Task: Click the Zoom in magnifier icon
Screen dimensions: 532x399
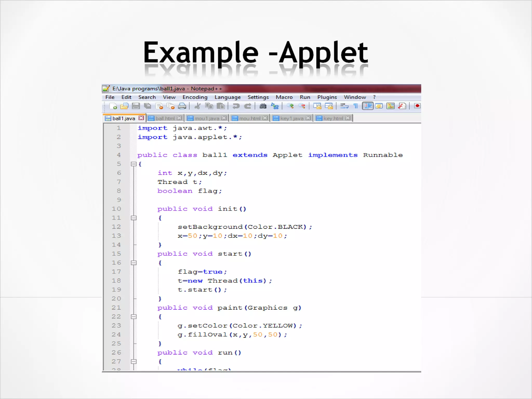Action: point(290,106)
